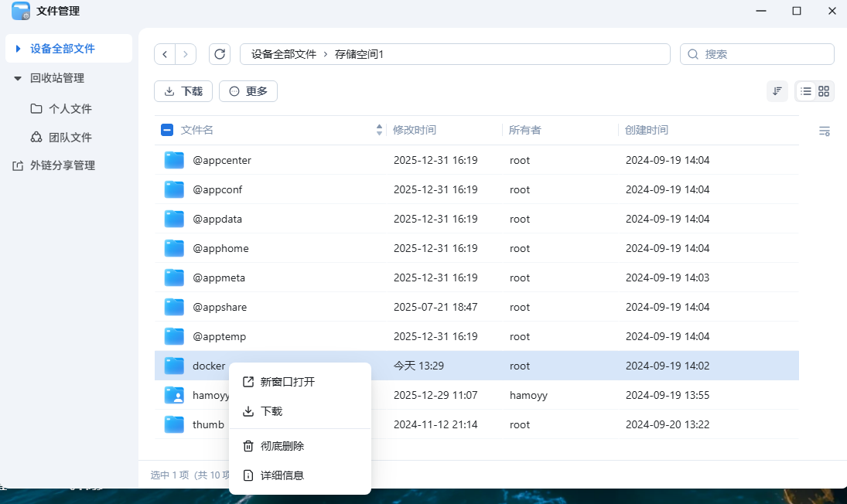Select the @apphome file name
This screenshot has width=847, height=504.
point(220,248)
